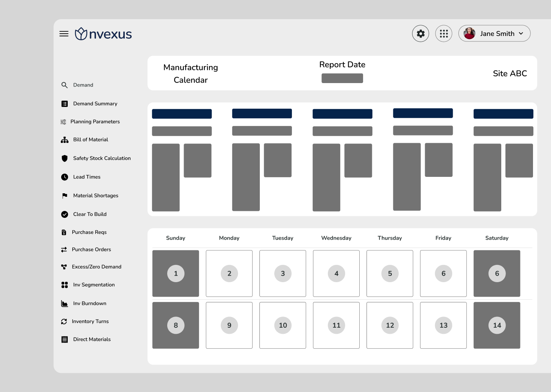Click the Bill of Material hierarchy icon

65,140
